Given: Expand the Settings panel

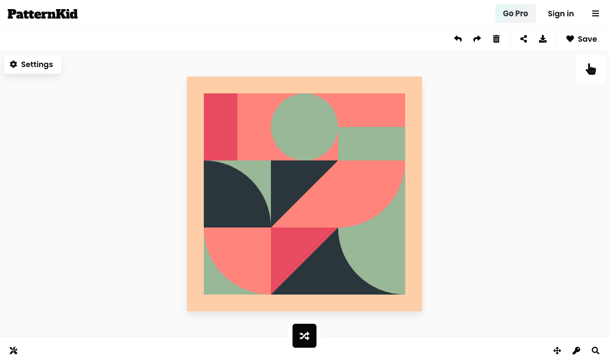Looking at the screenshot, I should click(33, 64).
